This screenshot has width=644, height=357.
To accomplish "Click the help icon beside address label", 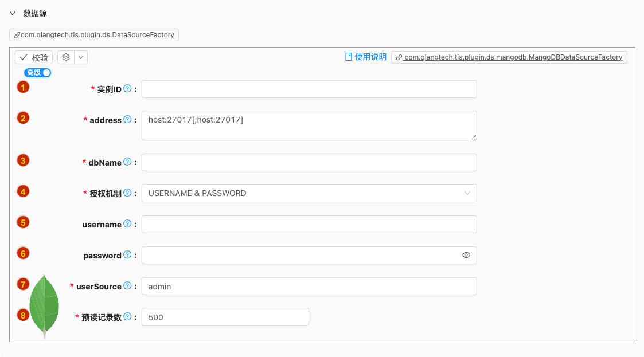I will pos(127,120).
